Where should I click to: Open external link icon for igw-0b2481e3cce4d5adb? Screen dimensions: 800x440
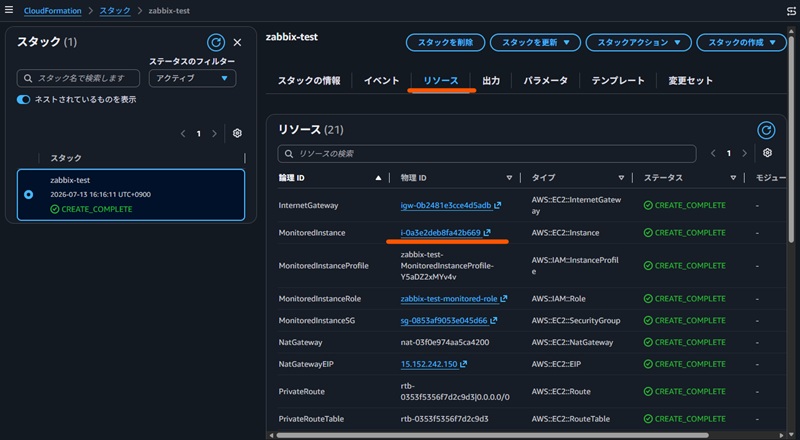coord(497,205)
